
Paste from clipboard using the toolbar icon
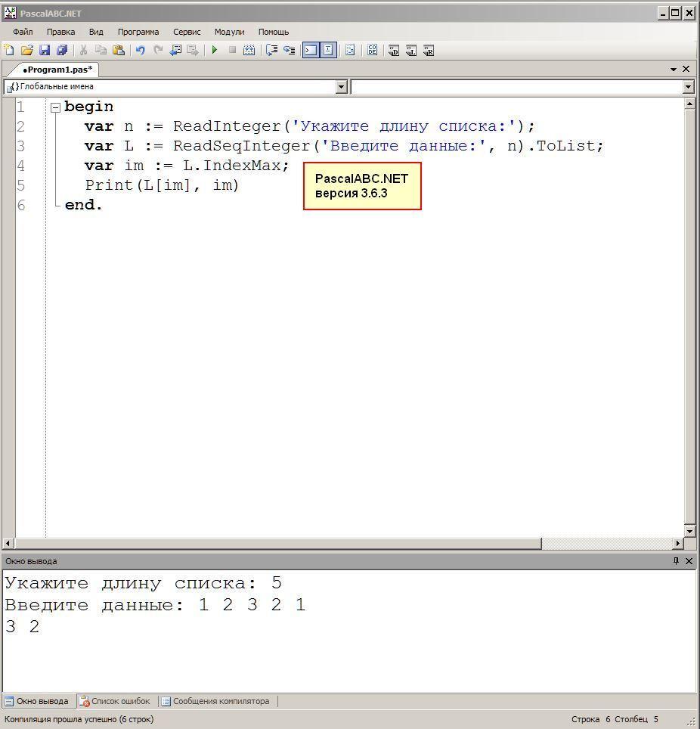click(x=119, y=50)
